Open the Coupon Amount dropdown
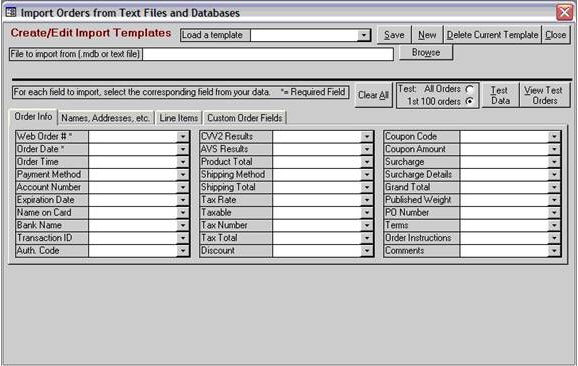Screen dimensions: 578x366 tap(554, 149)
